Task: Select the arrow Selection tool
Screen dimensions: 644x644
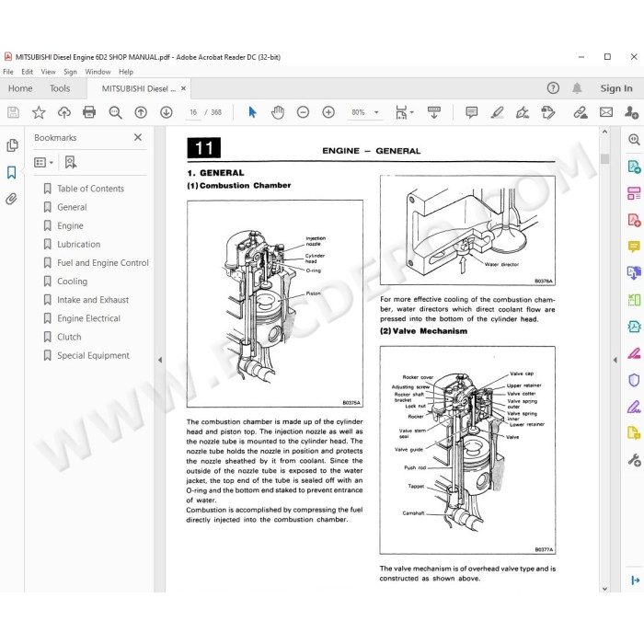Action: coord(252,112)
